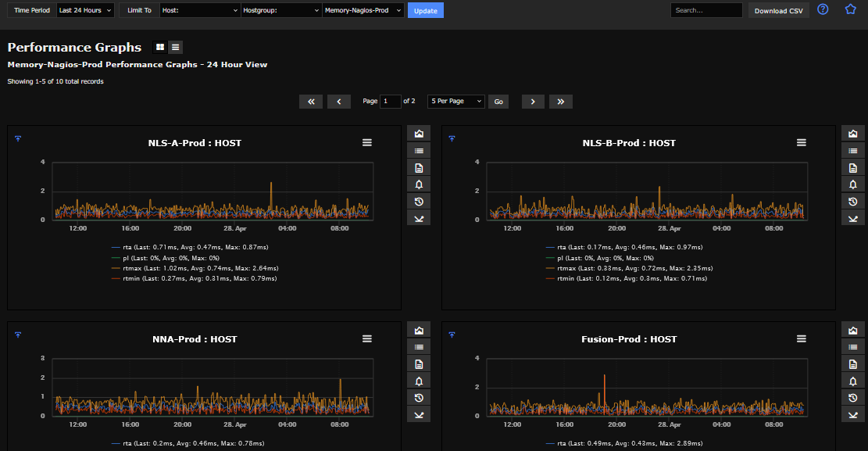Open the Time Period dropdown
This screenshot has height=451, width=868.
coord(86,10)
